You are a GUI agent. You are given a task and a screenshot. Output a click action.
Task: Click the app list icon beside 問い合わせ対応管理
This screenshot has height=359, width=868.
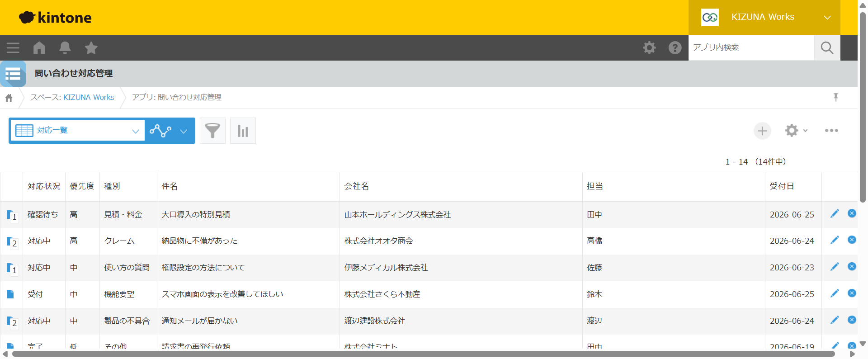(13, 74)
